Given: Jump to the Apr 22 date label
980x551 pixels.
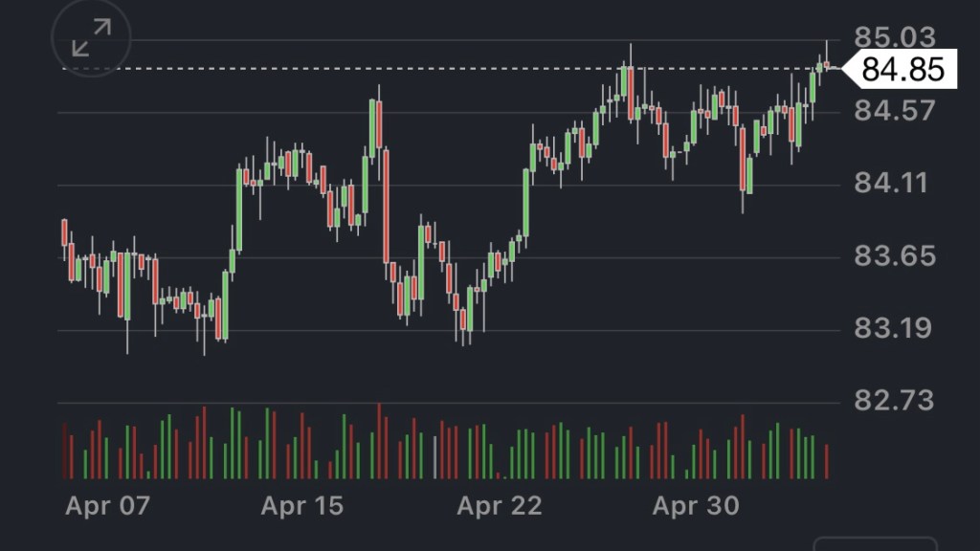Looking at the screenshot, I should pos(500,506).
